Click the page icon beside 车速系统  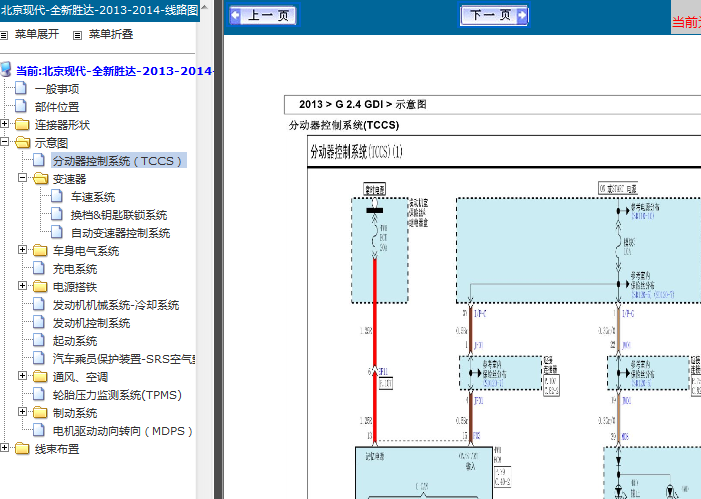[x=57, y=196]
